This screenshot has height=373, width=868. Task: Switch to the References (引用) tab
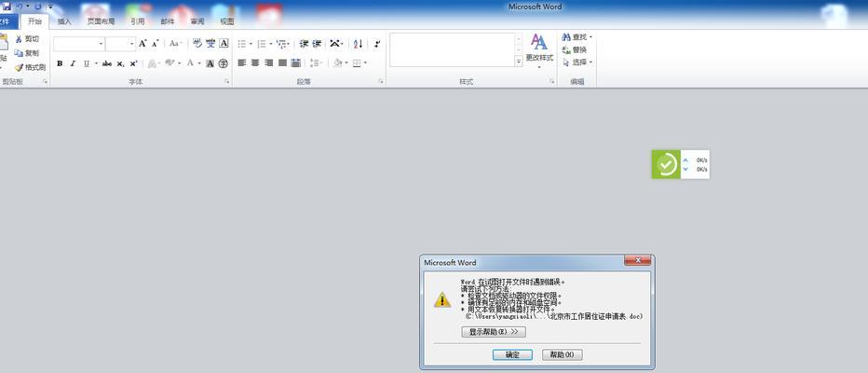[137, 21]
